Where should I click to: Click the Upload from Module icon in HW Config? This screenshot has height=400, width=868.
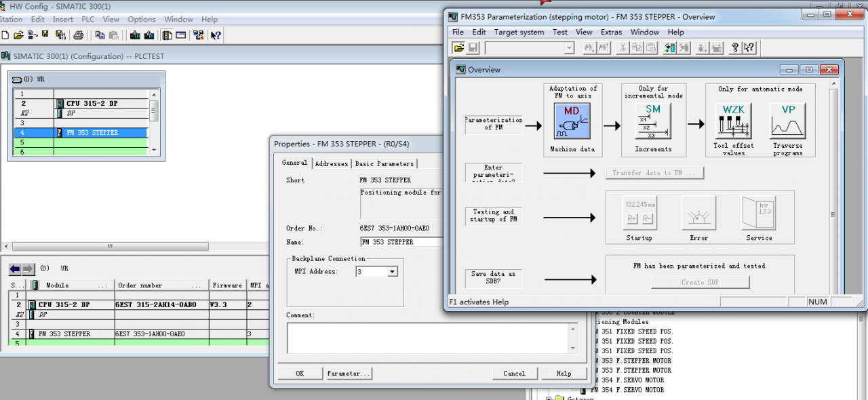(149, 35)
